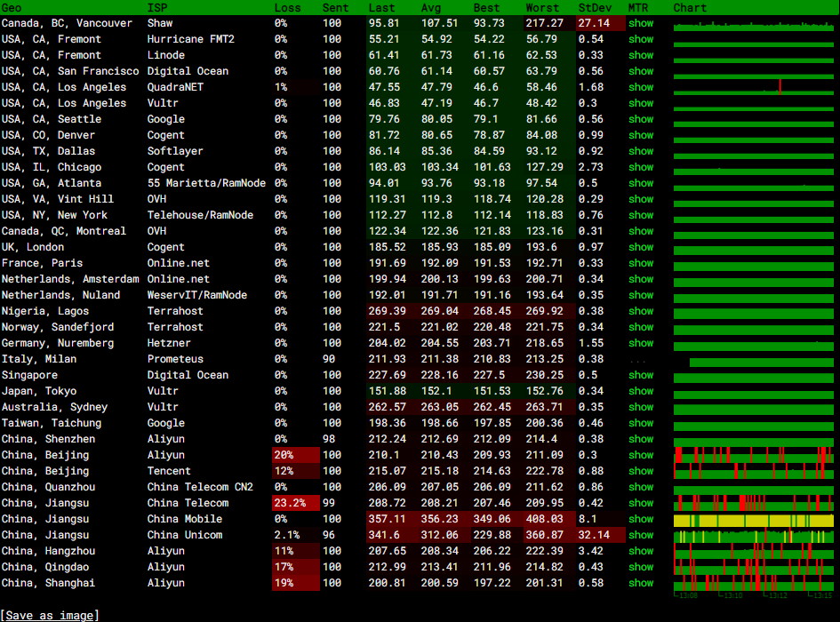Show MTR for Jiangsu China Telecom
The image size is (840, 622).
click(641, 503)
